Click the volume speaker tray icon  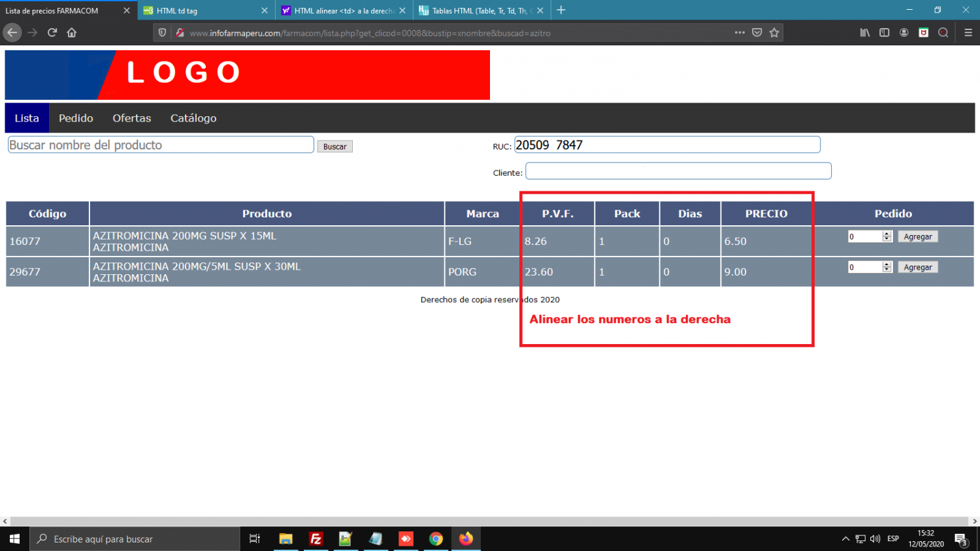(875, 539)
